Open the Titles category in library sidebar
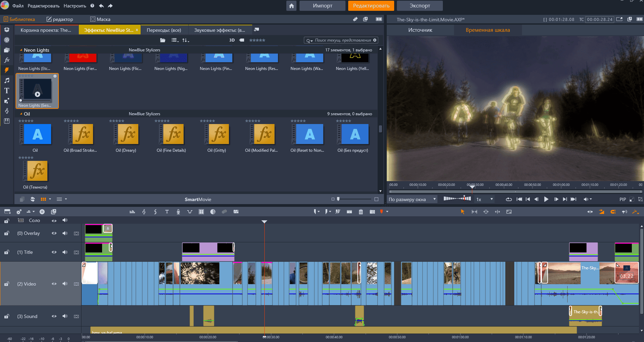 (x=6, y=91)
